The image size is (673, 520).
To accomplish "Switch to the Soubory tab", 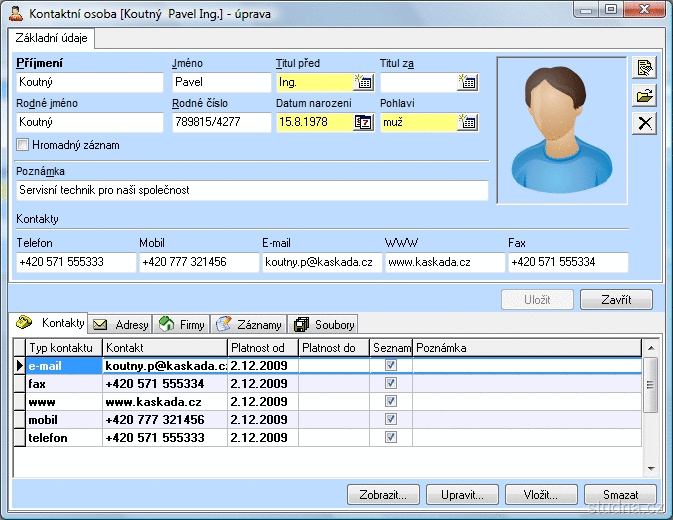I will 322,325.
